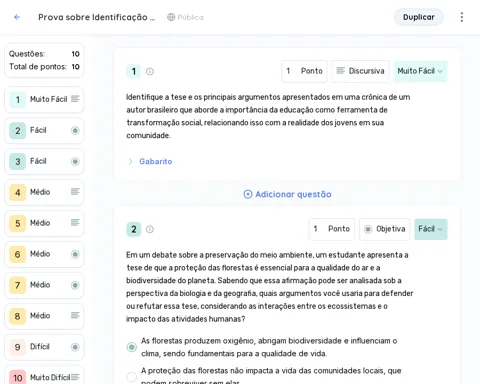Click the globe icon next to Pública
This screenshot has height=384, width=480.
171,17
